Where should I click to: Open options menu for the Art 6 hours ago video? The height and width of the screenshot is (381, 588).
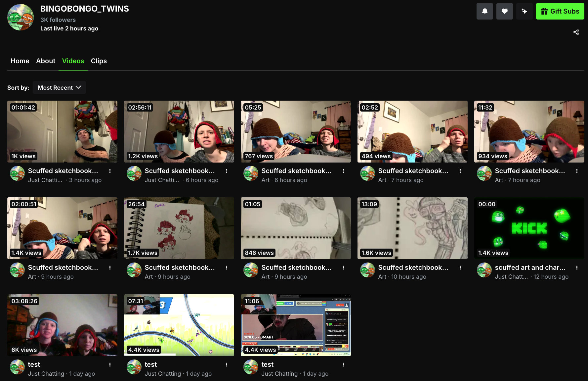[x=343, y=171]
